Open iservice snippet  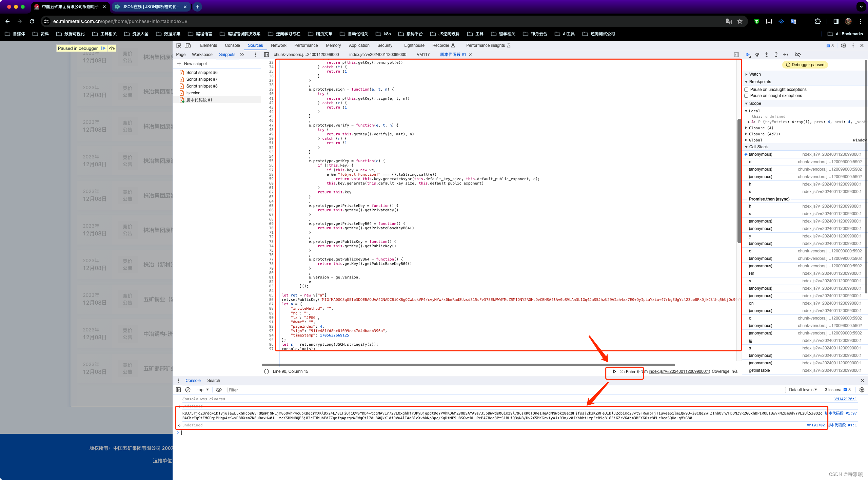[193, 93]
